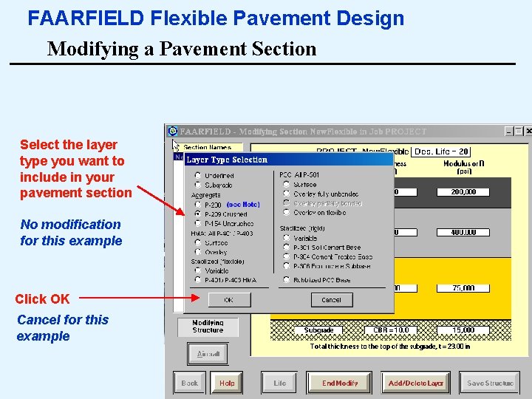Choose the Rubblized PCC Base option
Screen dimensions: 532x399
pos(287,279)
